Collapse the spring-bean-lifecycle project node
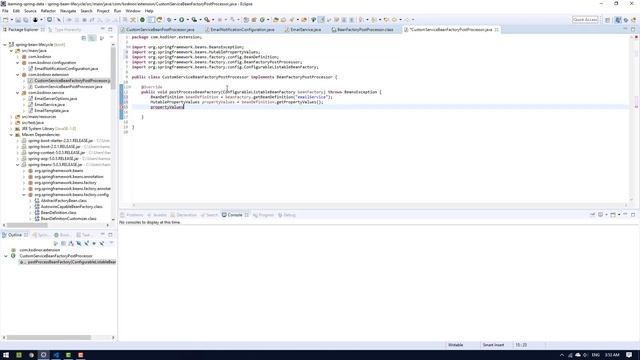The height and width of the screenshot is (360, 640). click(5, 44)
